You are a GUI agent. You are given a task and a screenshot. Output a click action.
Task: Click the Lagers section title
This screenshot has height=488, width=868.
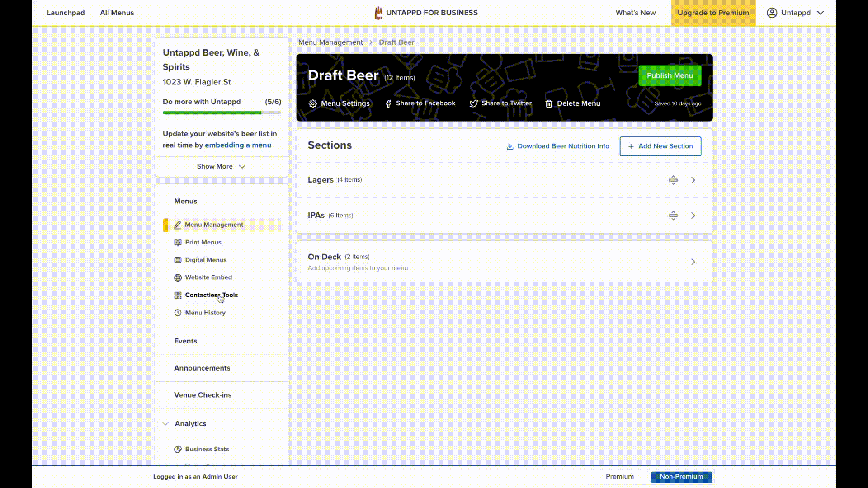(x=321, y=180)
